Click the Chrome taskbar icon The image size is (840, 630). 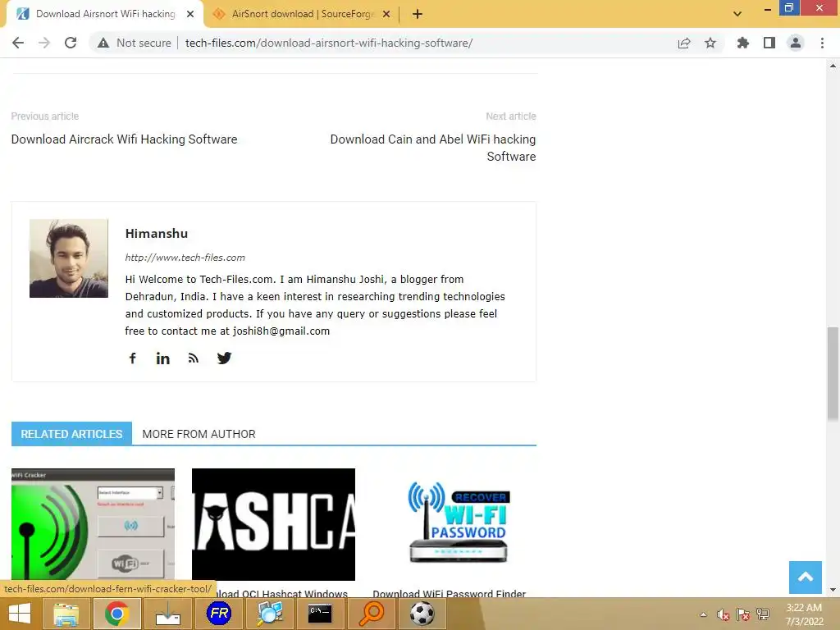tap(116, 614)
